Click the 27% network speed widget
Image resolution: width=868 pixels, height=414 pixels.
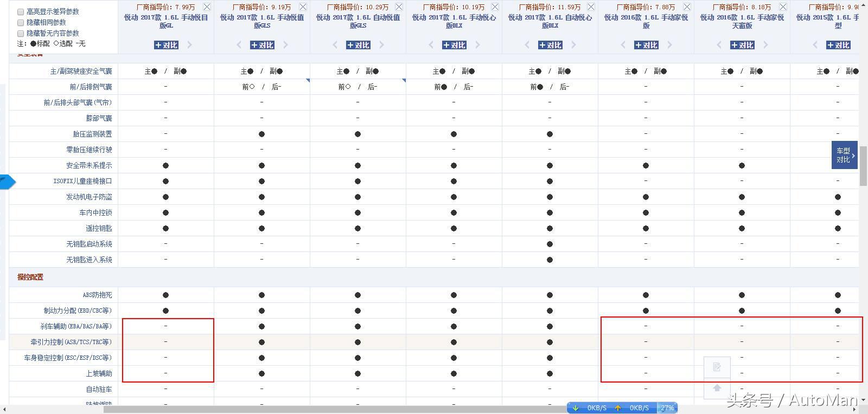(667, 407)
